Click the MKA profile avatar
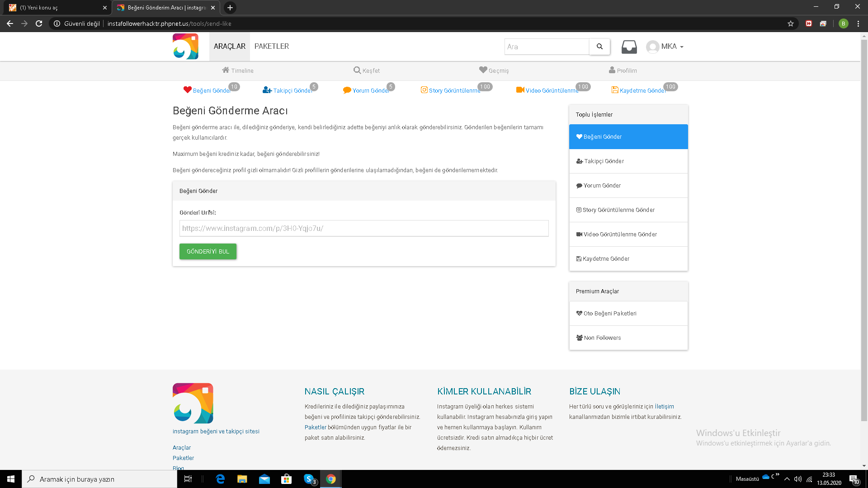Screen dimensions: 868x488 point(652,47)
